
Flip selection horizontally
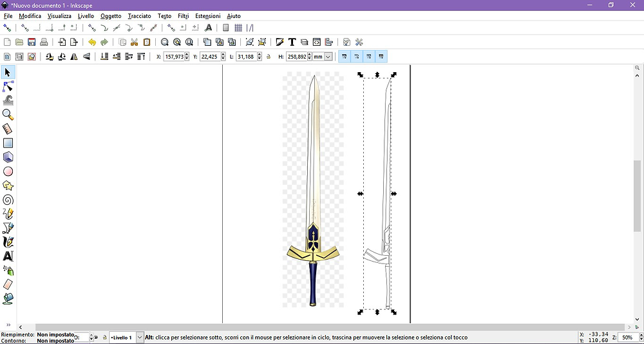pyautogui.click(x=74, y=57)
